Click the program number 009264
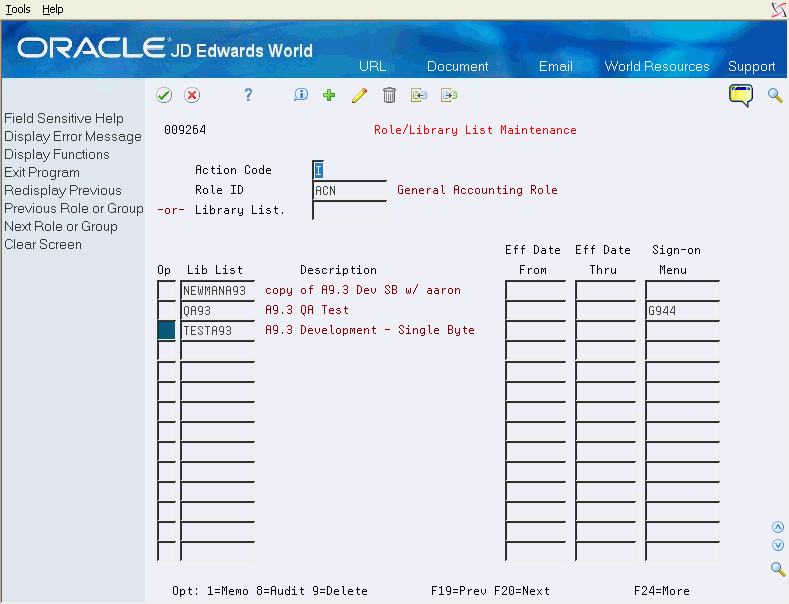The width and height of the screenshot is (789, 604). 185,130
